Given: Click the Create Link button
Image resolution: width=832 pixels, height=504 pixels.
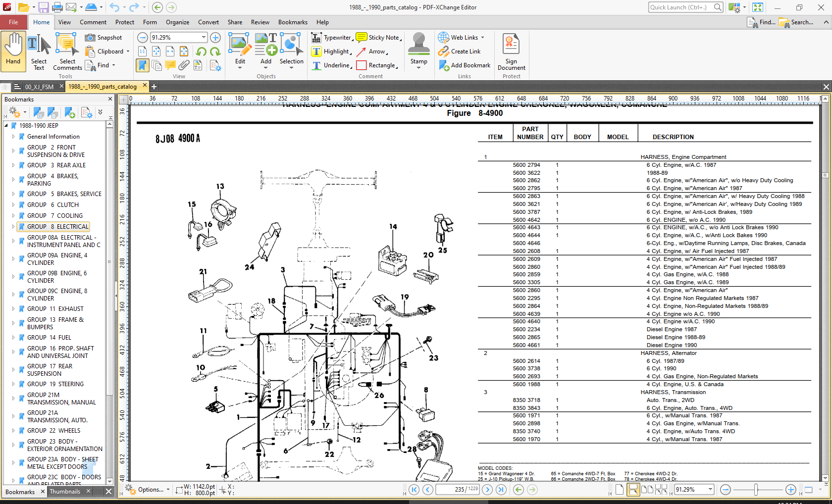Looking at the screenshot, I should pyautogui.click(x=460, y=51).
